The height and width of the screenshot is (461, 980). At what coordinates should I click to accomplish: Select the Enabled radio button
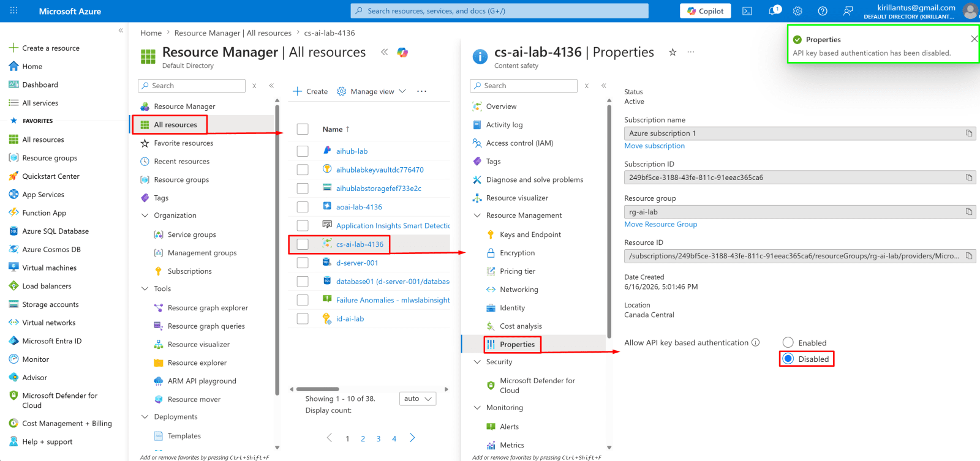pos(788,343)
